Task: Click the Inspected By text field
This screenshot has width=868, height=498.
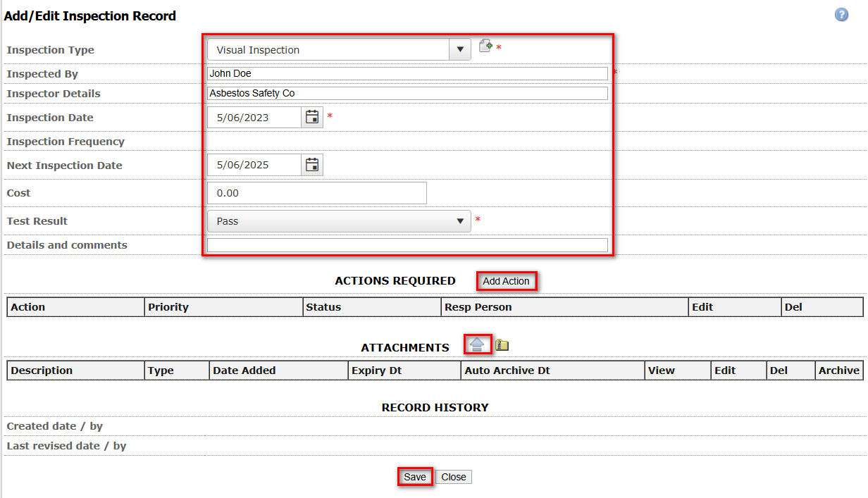Action: pos(407,74)
